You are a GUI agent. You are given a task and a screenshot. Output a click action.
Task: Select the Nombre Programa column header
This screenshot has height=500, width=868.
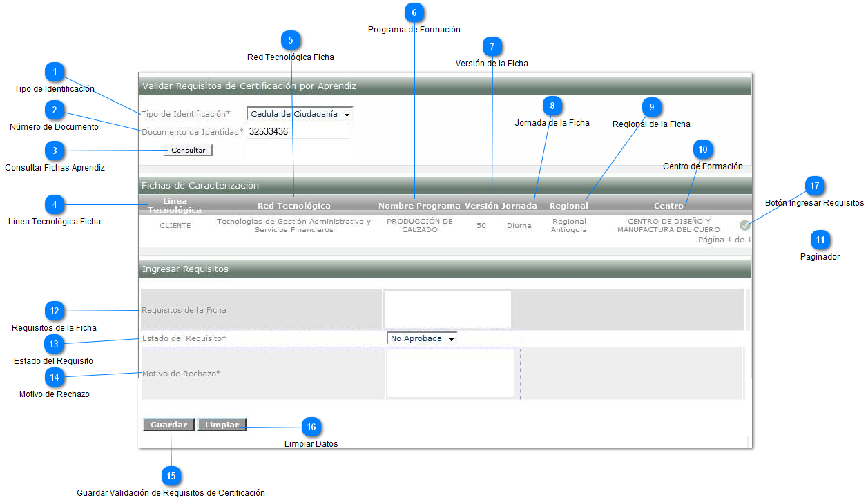point(419,206)
